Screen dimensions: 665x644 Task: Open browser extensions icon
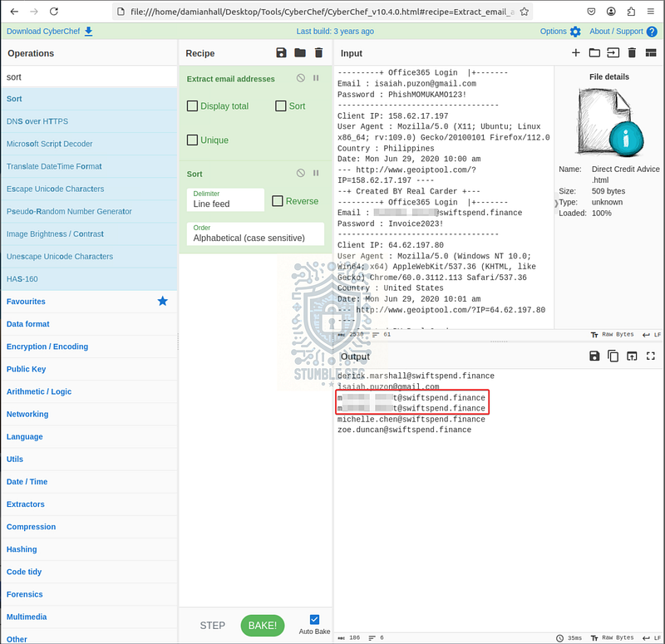tap(631, 12)
